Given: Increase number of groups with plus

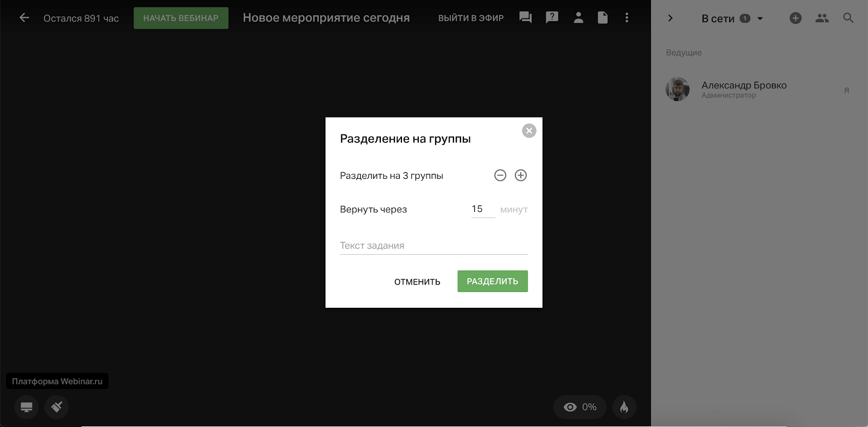Looking at the screenshot, I should coord(521,176).
